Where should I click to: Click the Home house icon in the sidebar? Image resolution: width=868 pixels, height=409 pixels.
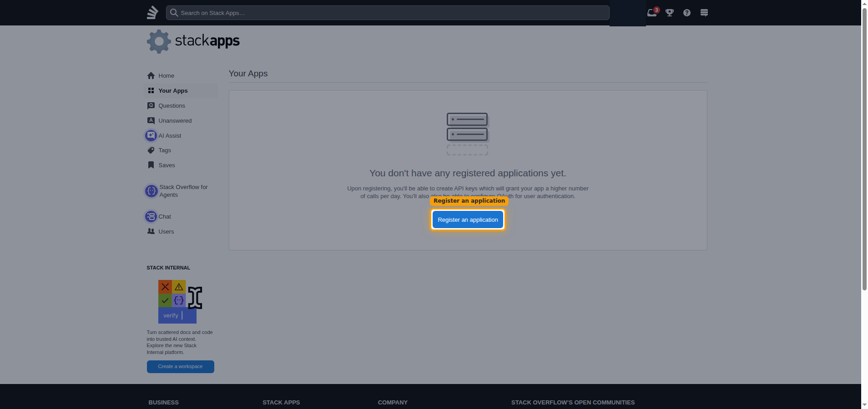151,75
